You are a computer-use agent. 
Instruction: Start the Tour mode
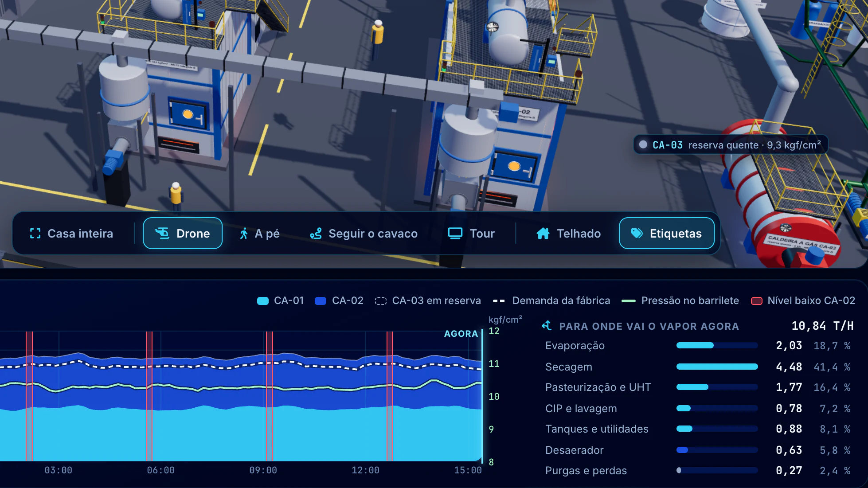(x=471, y=234)
